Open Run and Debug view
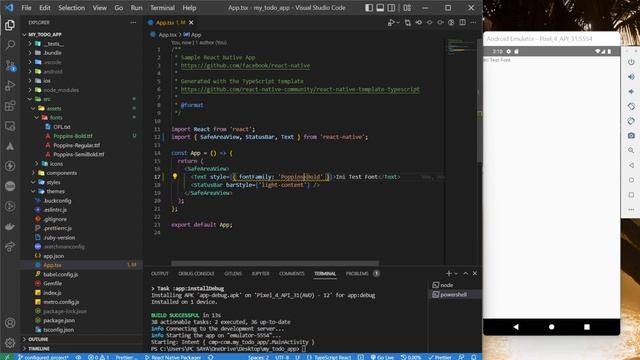The image size is (640, 360). click(x=10, y=86)
